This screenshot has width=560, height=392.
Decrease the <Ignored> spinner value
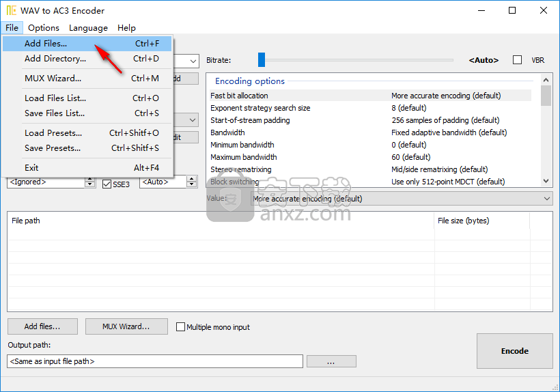point(90,185)
